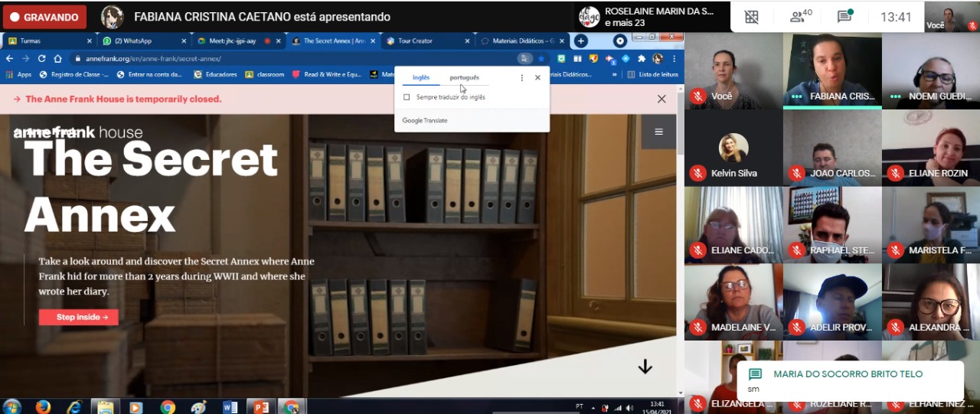Viewport: 980px width, 414px height.
Task: Dismiss the temporarily closed banner
Action: point(661,99)
